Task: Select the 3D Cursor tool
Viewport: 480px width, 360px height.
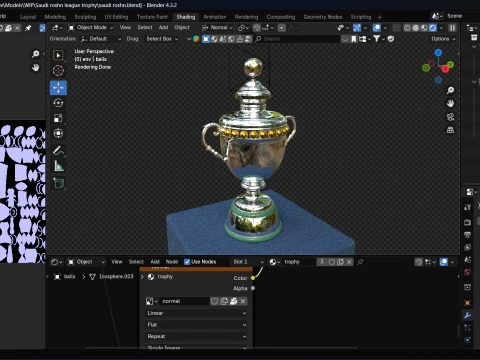Action: click(58, 71)
